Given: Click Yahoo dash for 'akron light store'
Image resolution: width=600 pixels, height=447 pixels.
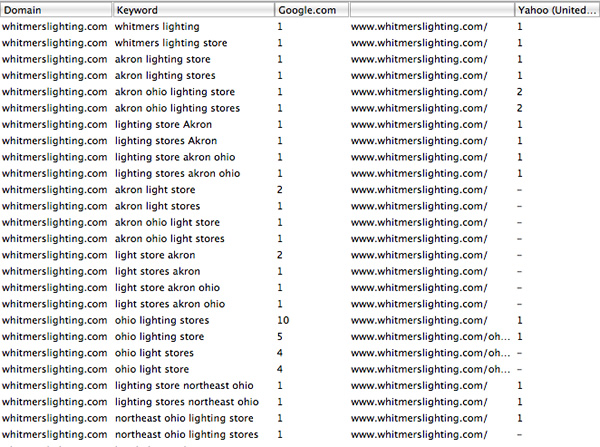Looking at the screenshot, I should 519,190.
